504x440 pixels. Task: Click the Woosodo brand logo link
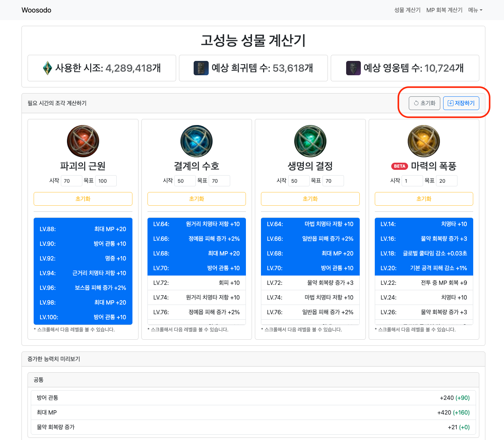click(37, 10)
